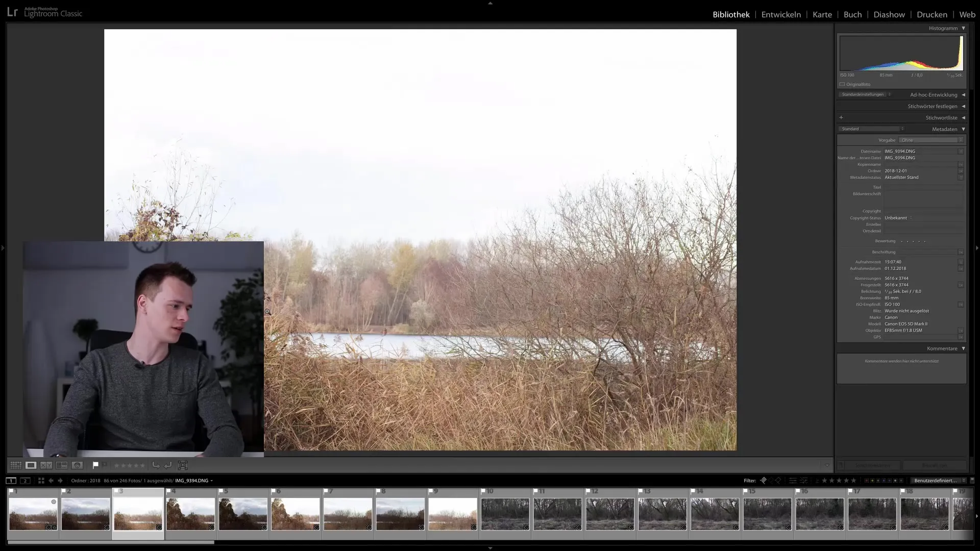Filter by yellow color label
The height and width of the screenshot is (551, 980).
[x=872, y=481]
